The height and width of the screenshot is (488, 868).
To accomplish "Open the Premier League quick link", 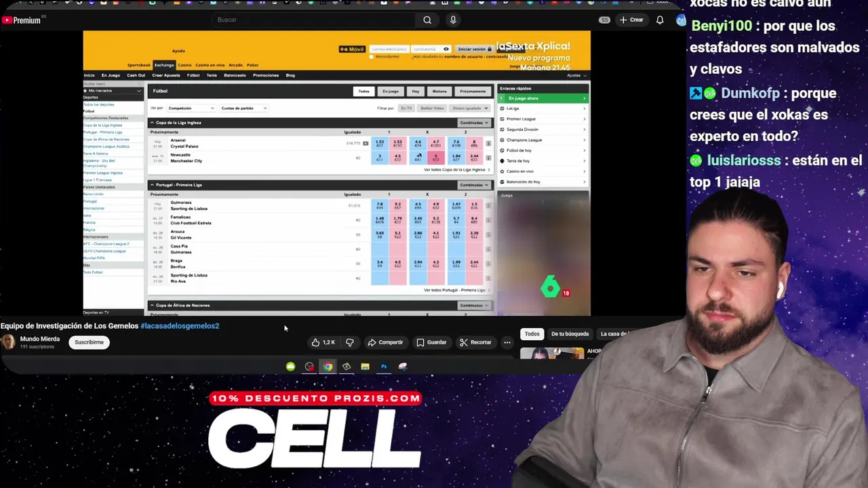I will (542, 119).
